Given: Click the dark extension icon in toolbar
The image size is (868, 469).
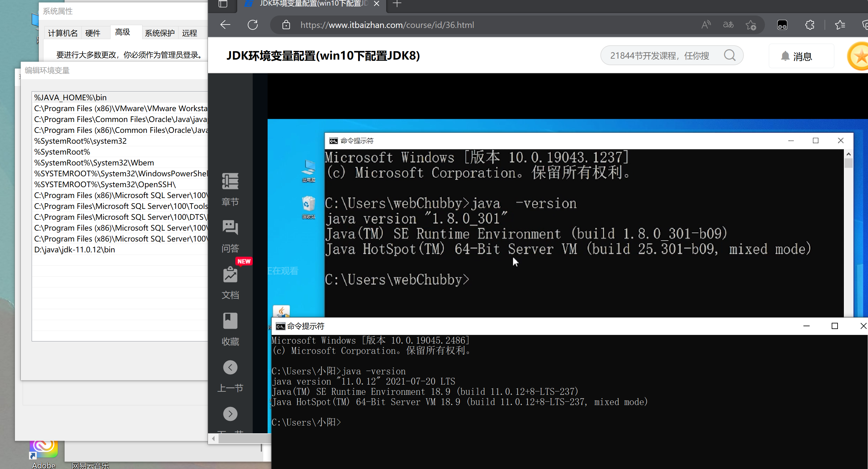Looking at the screenshot, I should [782, 25].
